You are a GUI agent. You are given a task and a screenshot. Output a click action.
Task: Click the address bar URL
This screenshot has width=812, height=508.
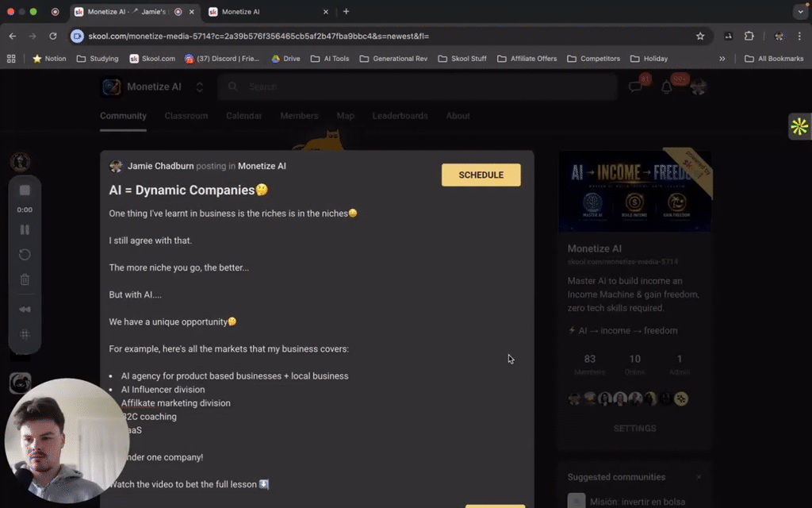click(259, 36)
